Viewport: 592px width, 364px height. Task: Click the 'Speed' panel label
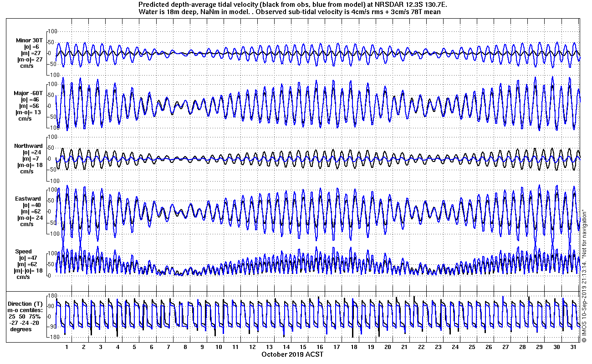(24, 252)
